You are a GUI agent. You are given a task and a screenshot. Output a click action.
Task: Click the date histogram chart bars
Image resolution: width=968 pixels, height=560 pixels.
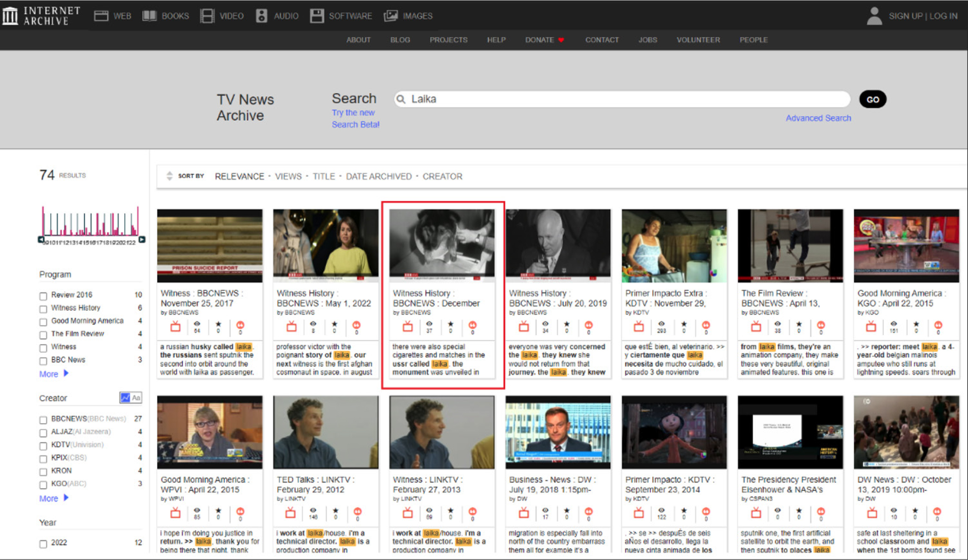pos(91,221)
